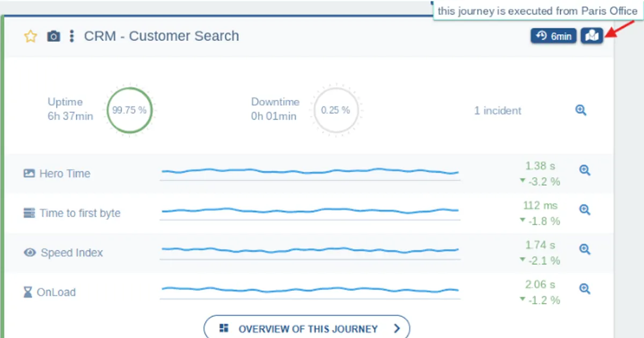This screenshot has height=338, width=644.
Task: Click the Time to first byte sparkline
Action: tap(310, 211)
